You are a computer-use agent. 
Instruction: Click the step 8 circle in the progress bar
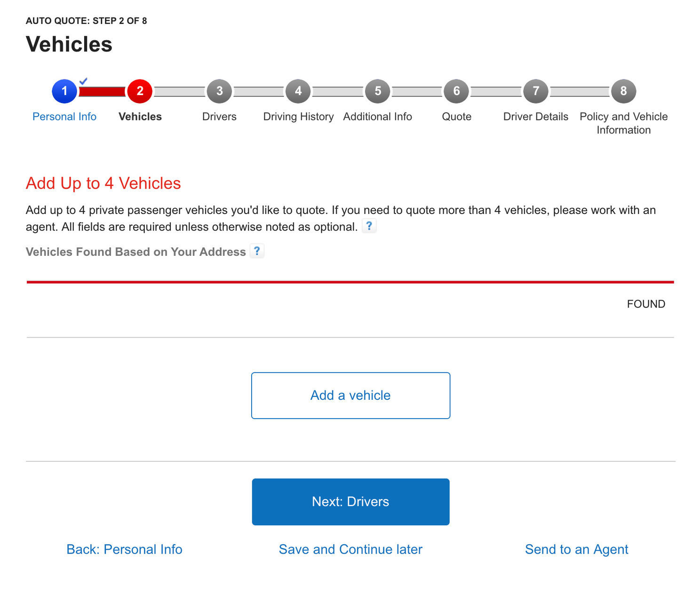click(x=623, y=91)
